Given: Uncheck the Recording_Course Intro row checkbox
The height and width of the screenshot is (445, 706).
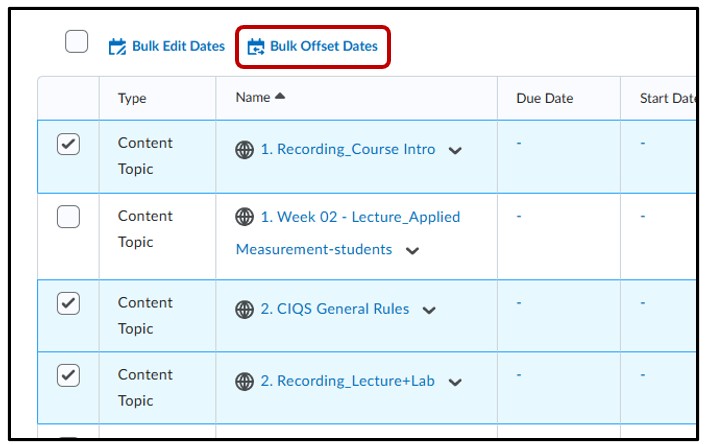Looking at the screenshot, I should coord(68,145).
